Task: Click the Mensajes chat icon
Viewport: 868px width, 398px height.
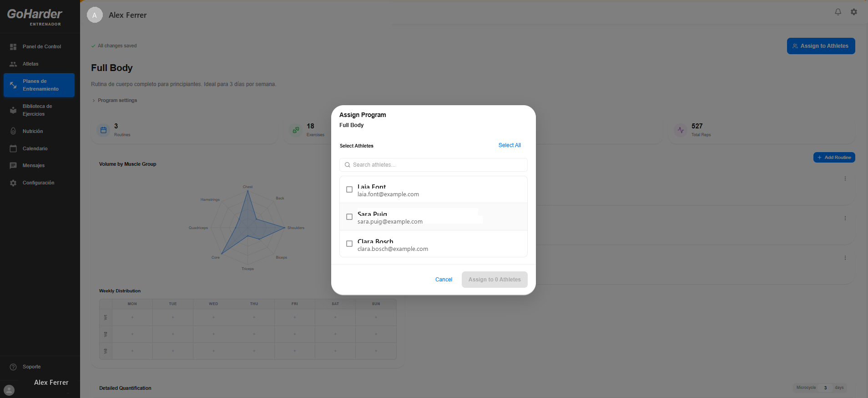Action: 13,166
